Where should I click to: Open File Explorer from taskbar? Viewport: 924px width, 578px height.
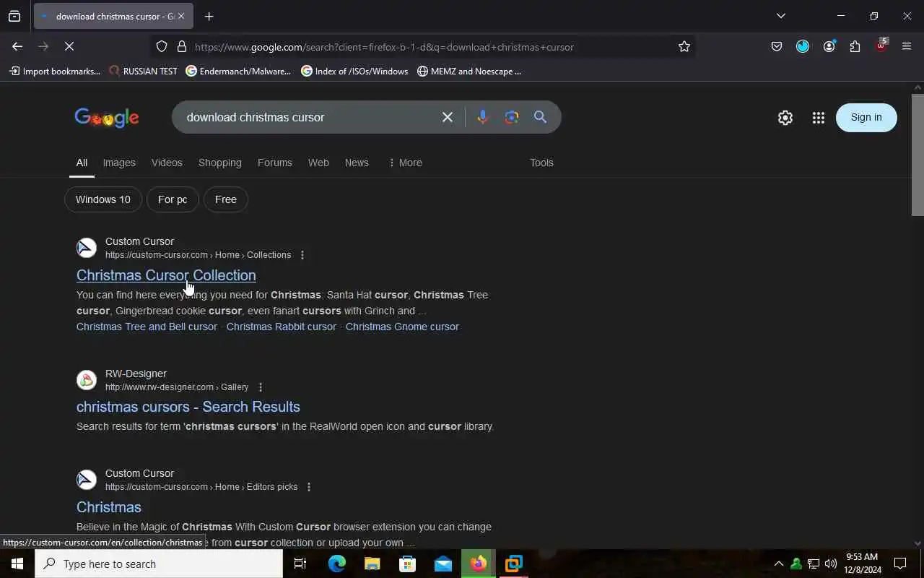pyautogui.click(x=372, y=564)
